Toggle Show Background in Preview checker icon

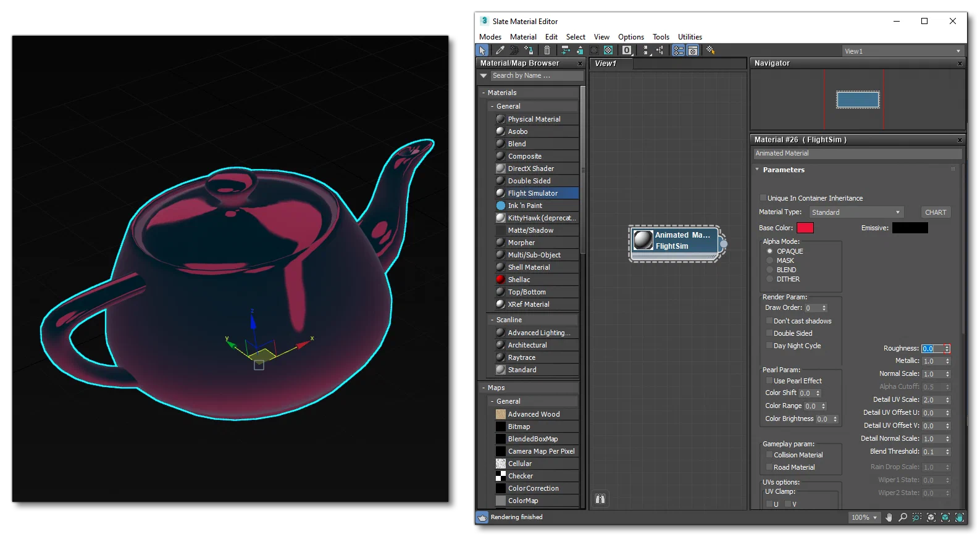(608, 51)
